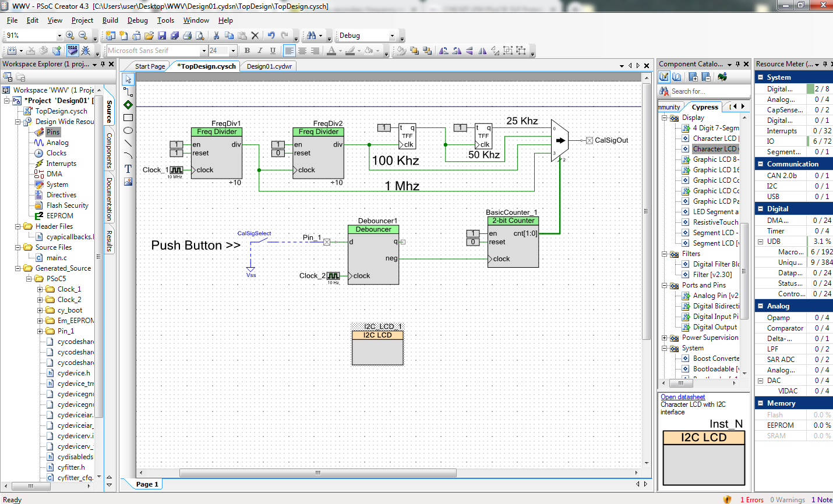The image size is (833, 504).
Task: Open the zoom percentage 91% dropdown
Action: click(x=59, y=36)
